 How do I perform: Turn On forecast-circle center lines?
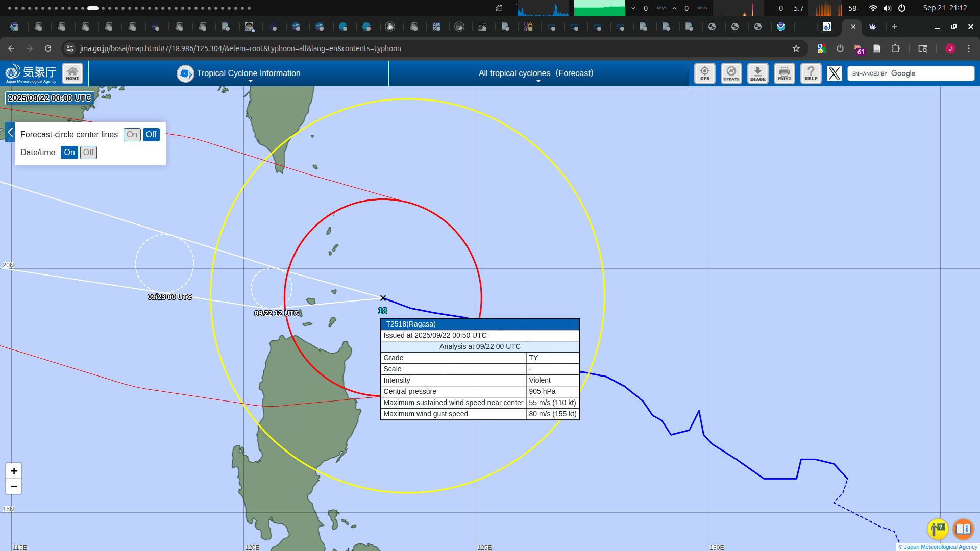tap(132, 135)
